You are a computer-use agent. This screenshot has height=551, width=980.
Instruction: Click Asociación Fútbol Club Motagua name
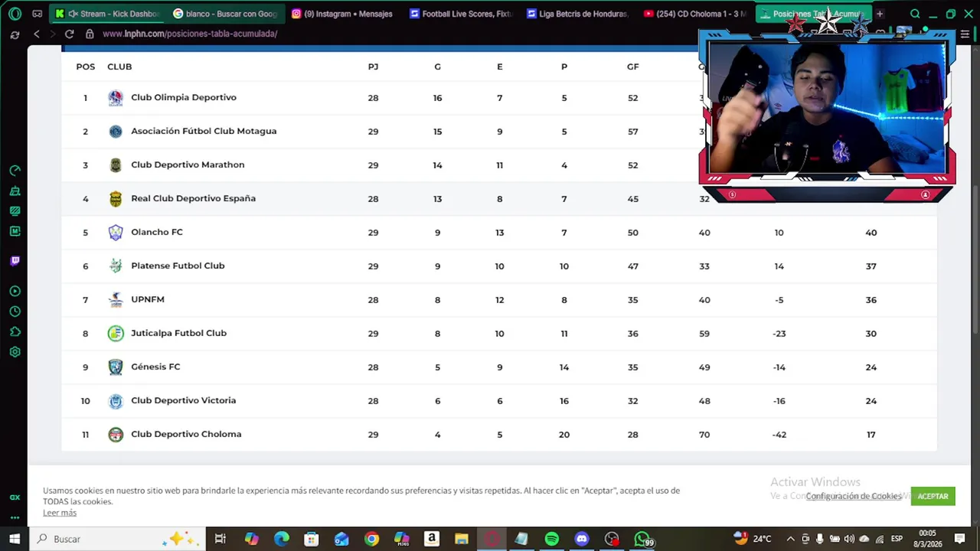click(x=204, y=131)
